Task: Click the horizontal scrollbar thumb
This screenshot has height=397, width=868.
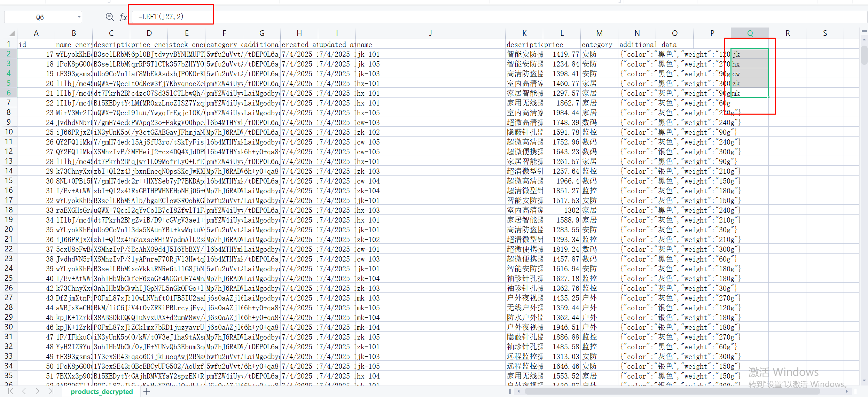Action: coord(672,391)
